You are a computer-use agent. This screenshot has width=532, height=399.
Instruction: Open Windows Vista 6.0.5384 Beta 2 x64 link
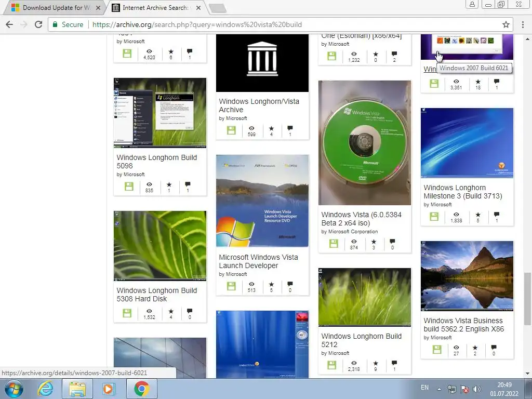point(362,219)
